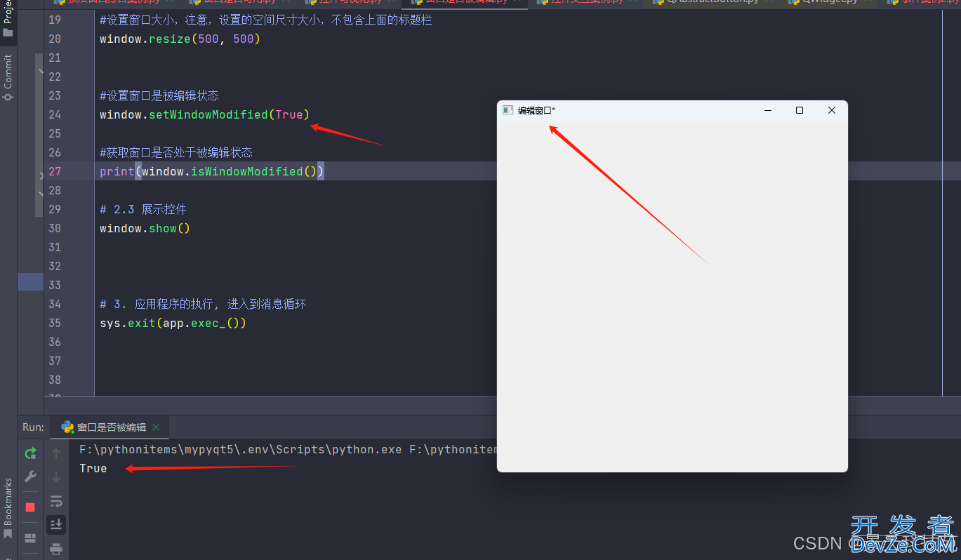Toggle scroll to end in Run console

56,524
